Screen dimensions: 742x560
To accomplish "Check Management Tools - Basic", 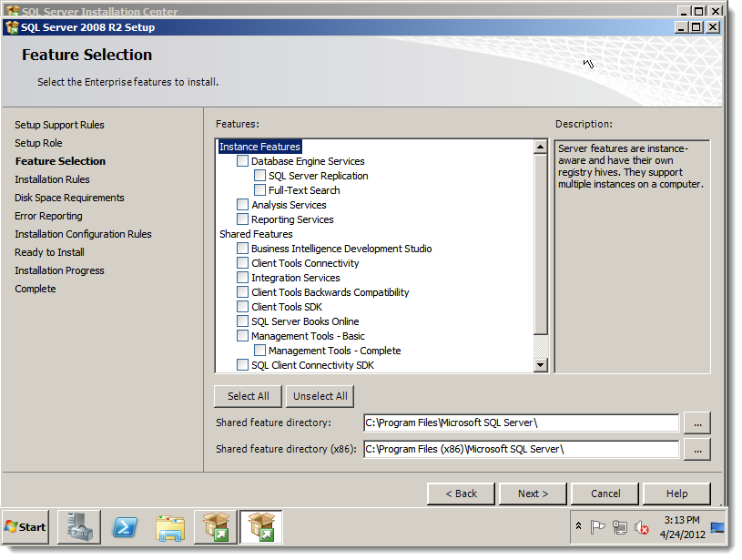I will click(x=242, y=336).
